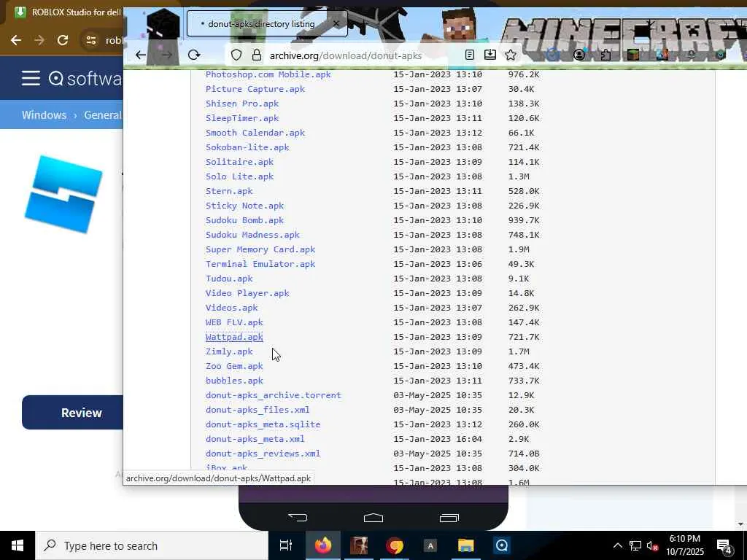Viewport: 747px width, 560px height.
Task: Open the extensions puzzle piece icon
Action: tap(606, 55)
